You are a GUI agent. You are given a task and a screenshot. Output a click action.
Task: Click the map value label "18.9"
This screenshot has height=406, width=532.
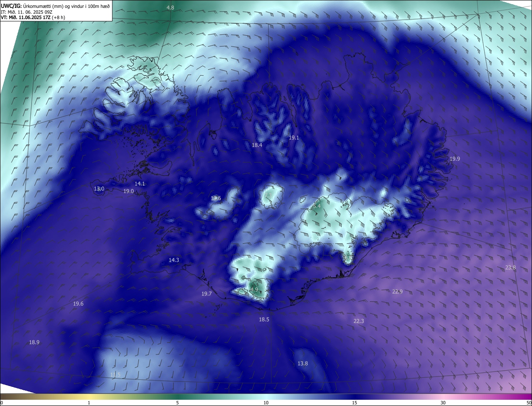coord(34,342)
